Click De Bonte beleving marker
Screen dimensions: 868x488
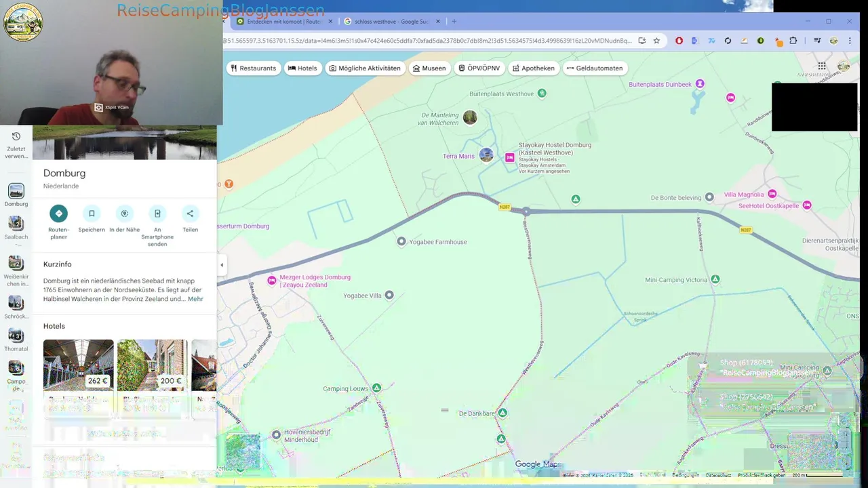(709, 197)
